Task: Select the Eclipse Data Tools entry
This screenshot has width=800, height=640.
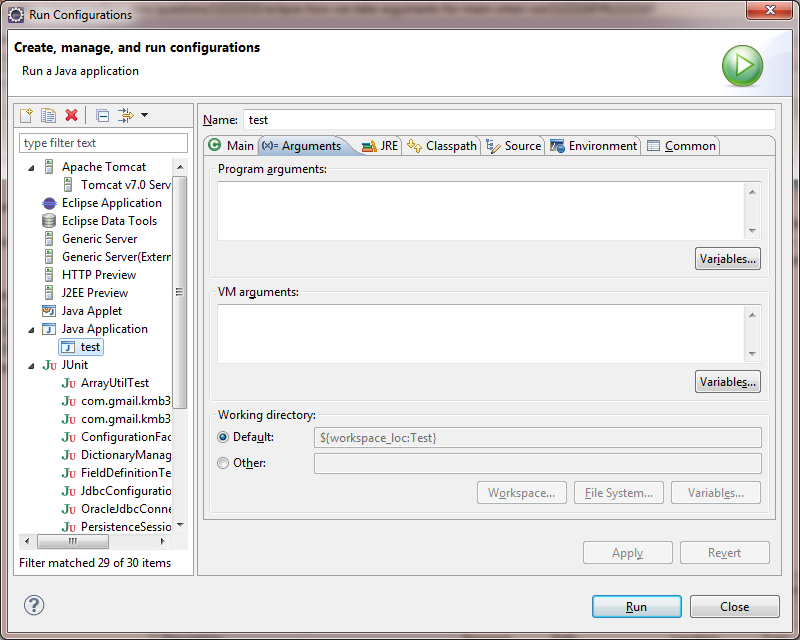Action: pyautogui.click(x=109, y=221)
